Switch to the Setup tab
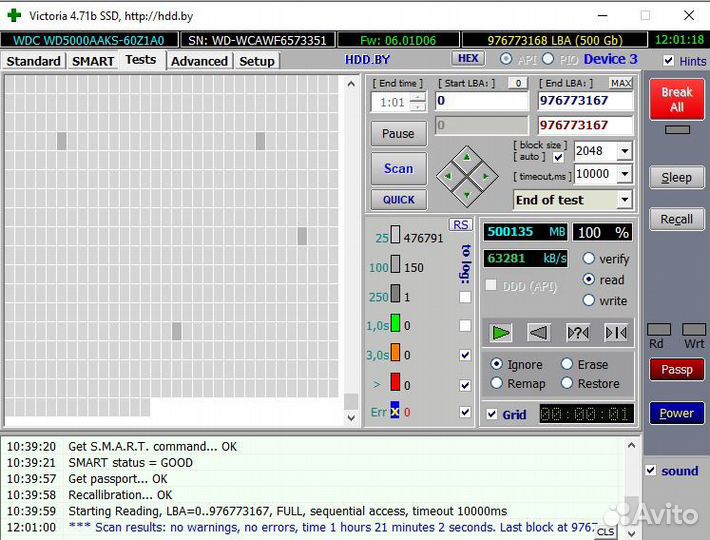 coord(257,61)
